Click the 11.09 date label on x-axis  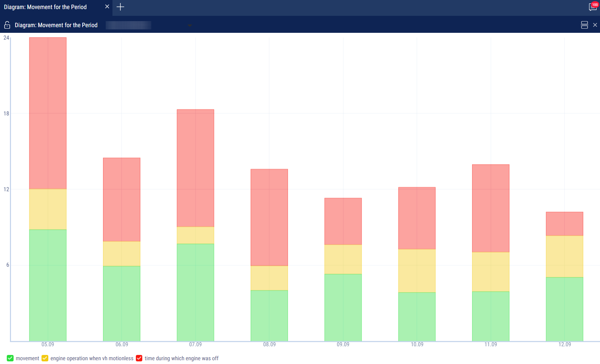[491, 344]
